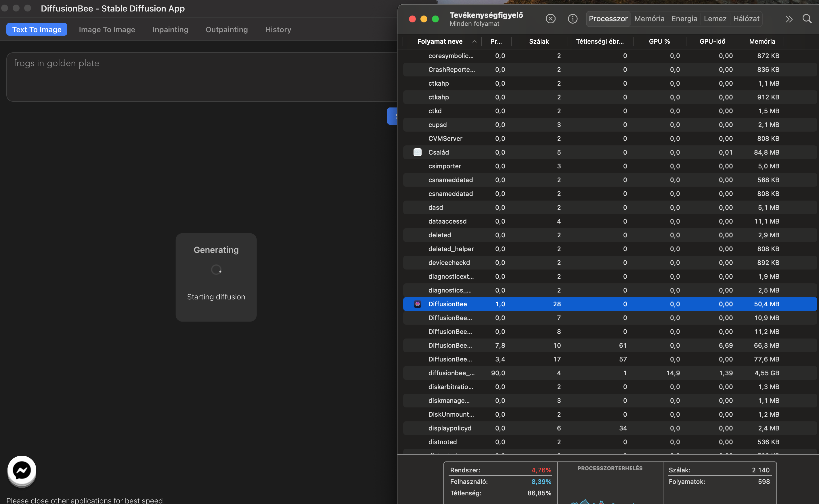
Task: Select the diffusionbee_ process using 90,0 CPU
Action: point(451,373)
